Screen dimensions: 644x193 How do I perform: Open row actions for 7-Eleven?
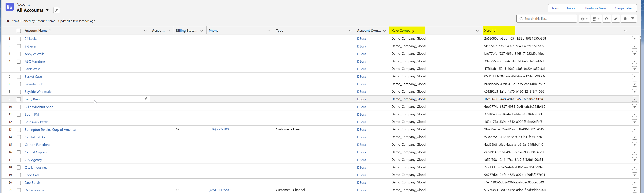click(x=635, y=46)
